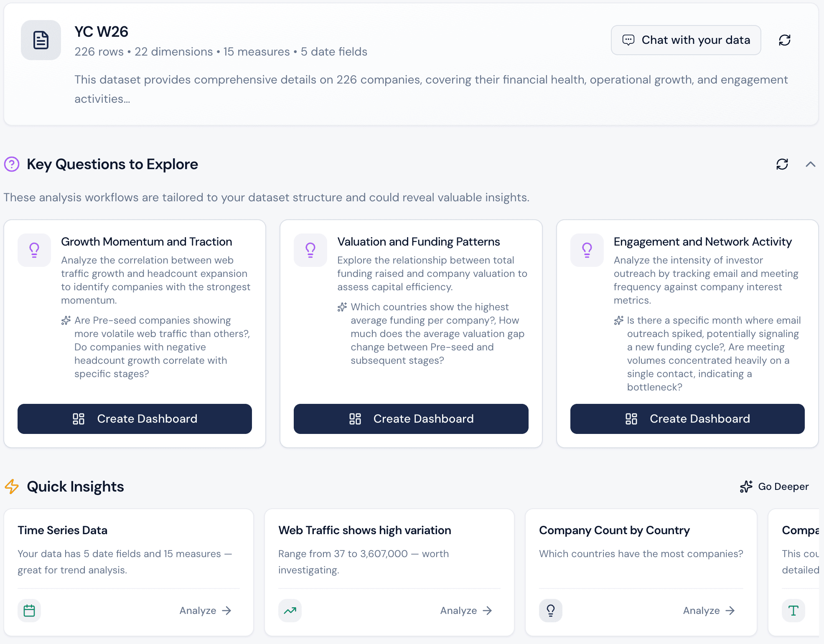
Task: Open Chat with your data
Action: tap(686, 40)
